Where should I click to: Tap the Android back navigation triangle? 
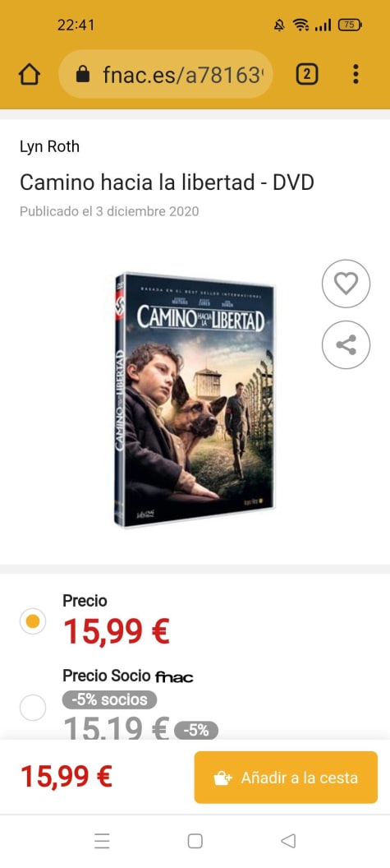[288, 841]
